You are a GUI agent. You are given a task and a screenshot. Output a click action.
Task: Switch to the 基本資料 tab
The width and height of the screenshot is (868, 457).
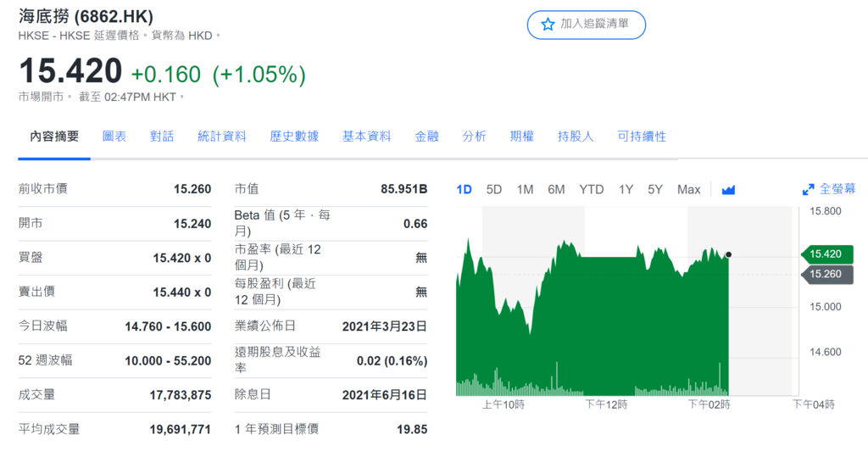tap(366, 137)
